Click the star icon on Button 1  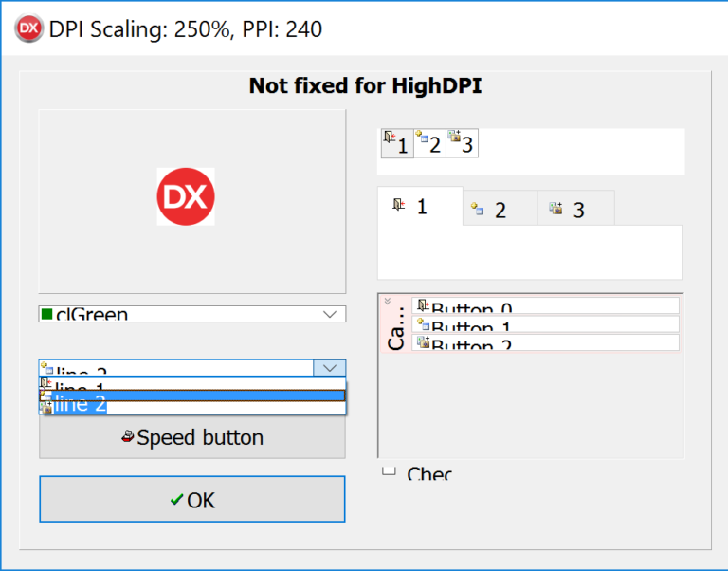423,323
